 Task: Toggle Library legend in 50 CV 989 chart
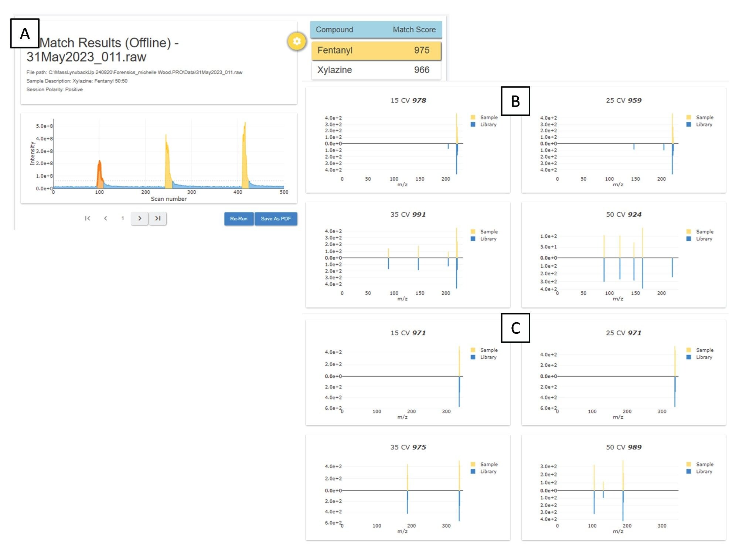[699, 471]
